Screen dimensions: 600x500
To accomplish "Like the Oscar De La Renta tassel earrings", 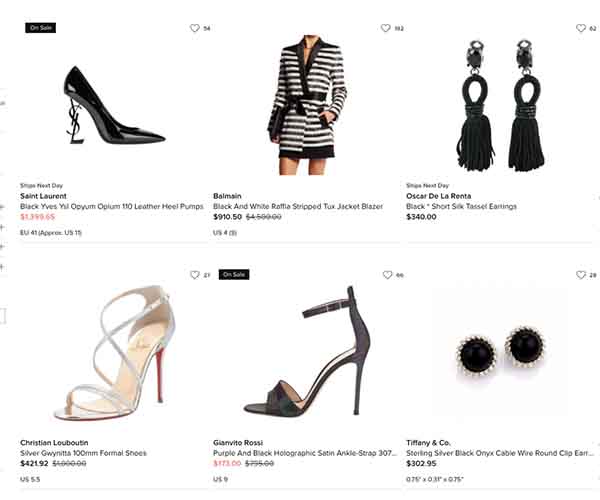I will pos(580,28).
